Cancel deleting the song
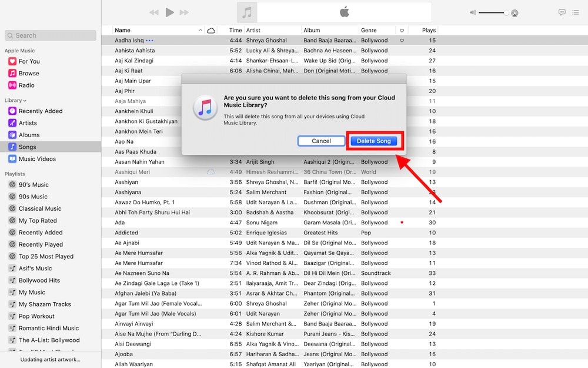588x368 pixels. click(x=321, y=141)
